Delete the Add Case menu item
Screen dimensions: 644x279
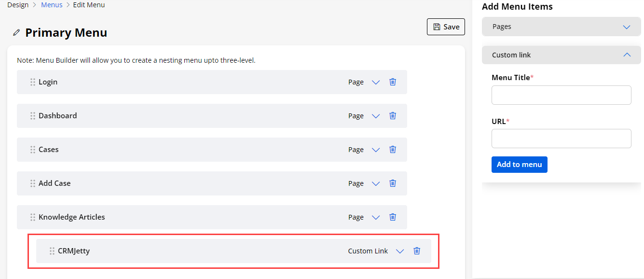[x=393, y=183]
